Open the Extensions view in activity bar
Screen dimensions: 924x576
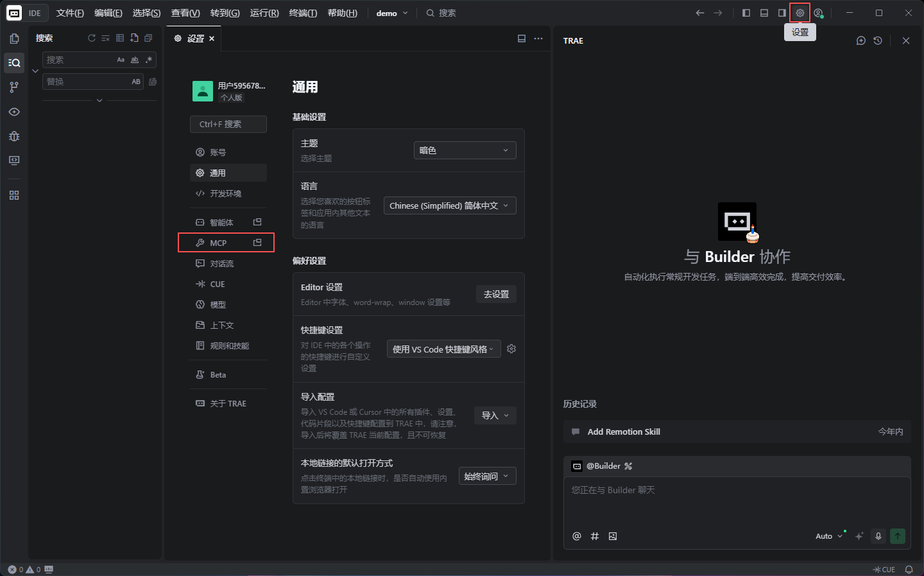coord(14,195)
